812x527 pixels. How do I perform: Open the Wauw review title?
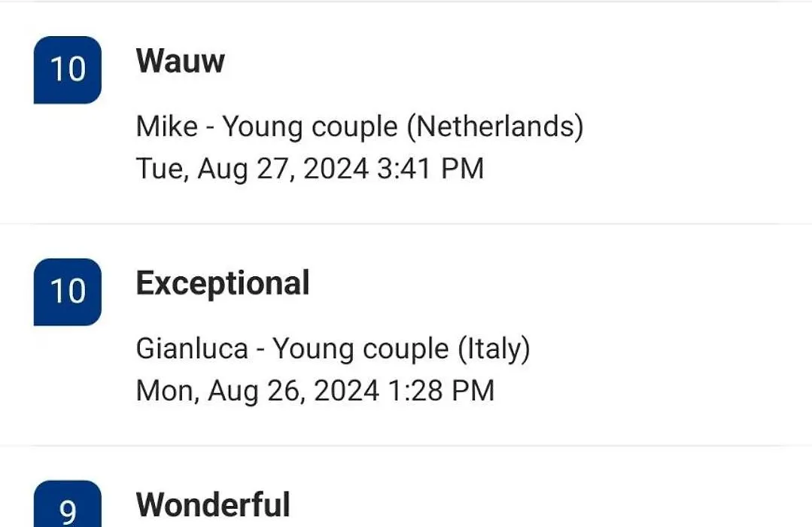[x=180, y=61]
